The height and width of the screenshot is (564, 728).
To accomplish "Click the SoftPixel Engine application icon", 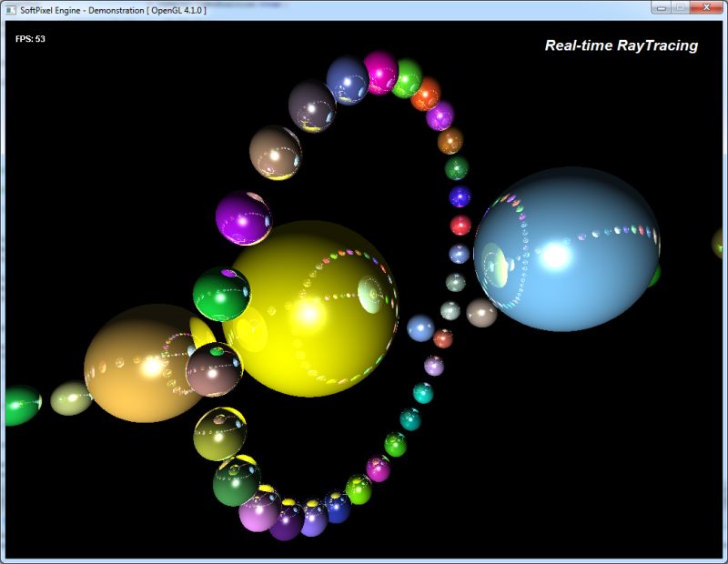I will pyautogui.click(x=13, y=12).
